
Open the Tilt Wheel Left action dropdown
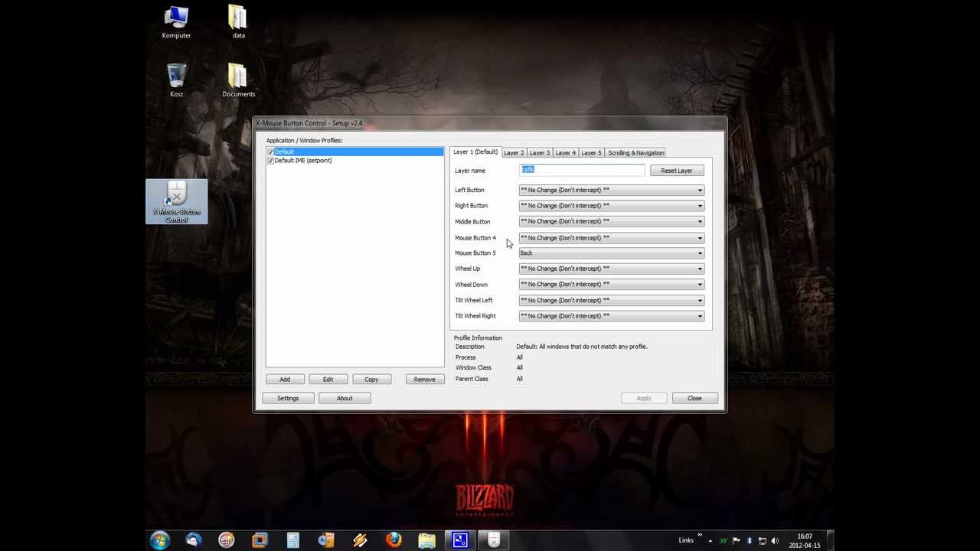click(x=611, y=300)
